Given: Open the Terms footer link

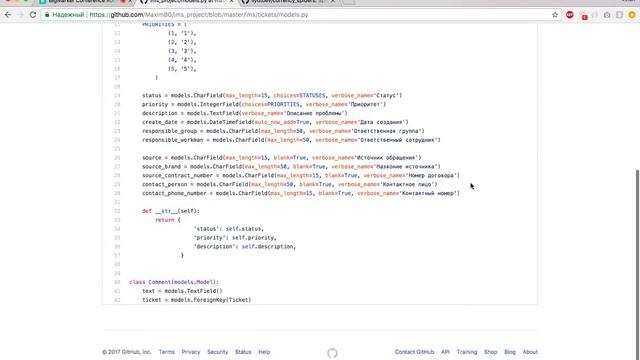Looking at the screenshot, I should tap(167, 352).
